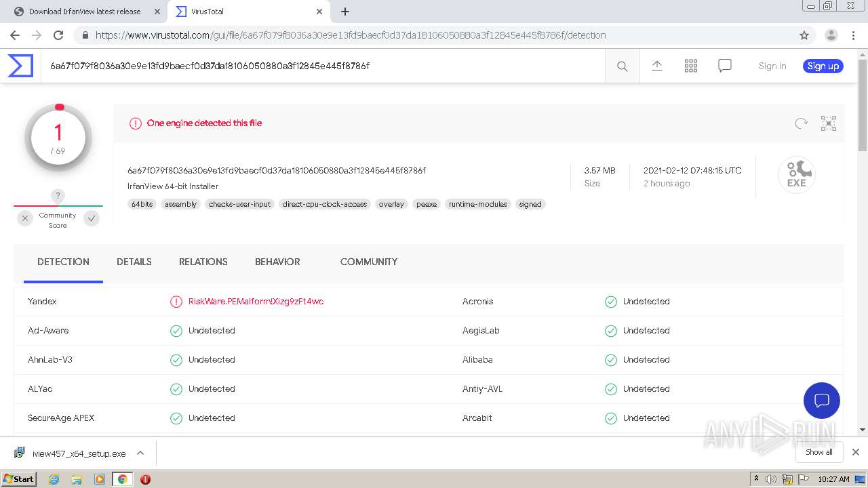Screen dimensions: 868x488
Task: Click the search magnifier icon
Action: [622, 66]
